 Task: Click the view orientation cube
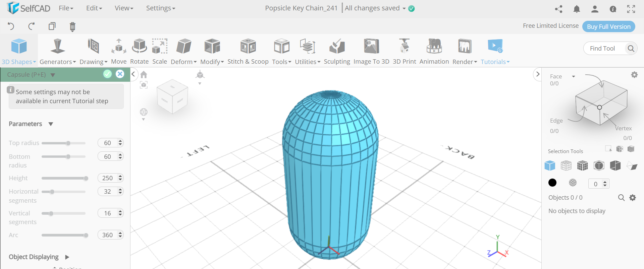pos(172,96)
